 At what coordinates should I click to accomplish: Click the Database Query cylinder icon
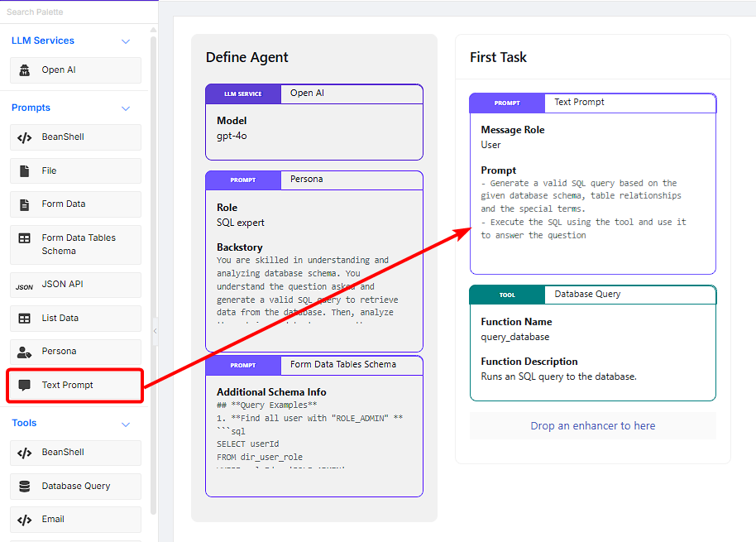pos(24,486)
